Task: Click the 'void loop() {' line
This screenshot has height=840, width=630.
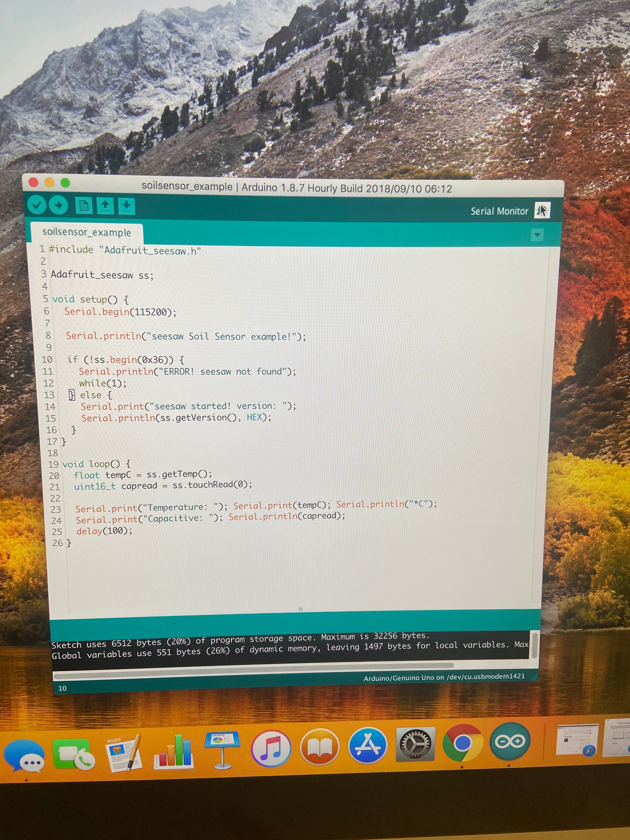Action: coord(96,464)
